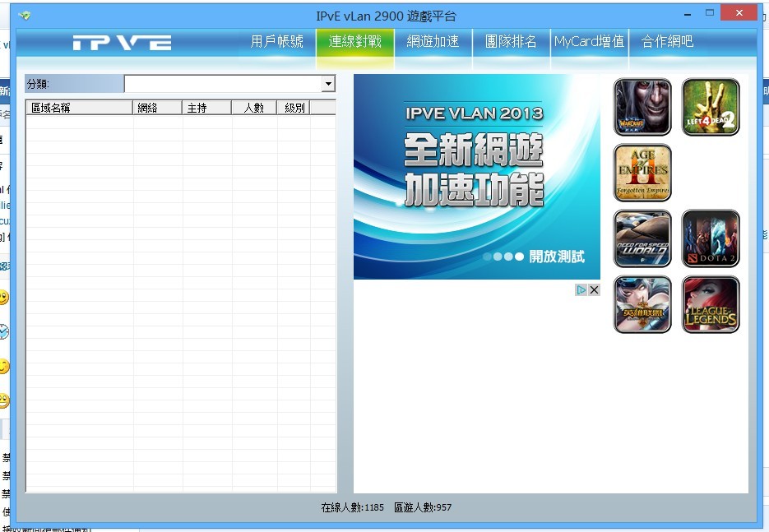This screenshot has width=769, height=532.
Task: Maximize the IPvE vLan window
Action: pos(709,13)
